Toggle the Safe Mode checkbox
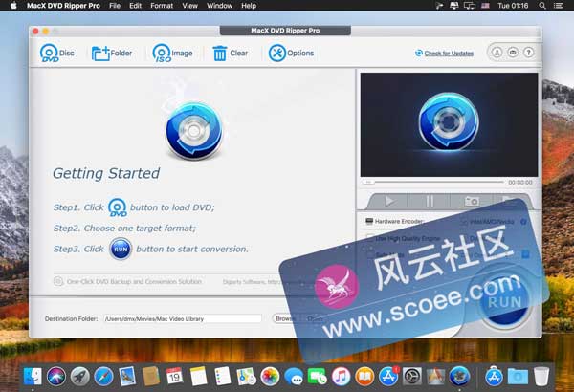The width and height of the screenshot is (574, 392). point(369,254)
